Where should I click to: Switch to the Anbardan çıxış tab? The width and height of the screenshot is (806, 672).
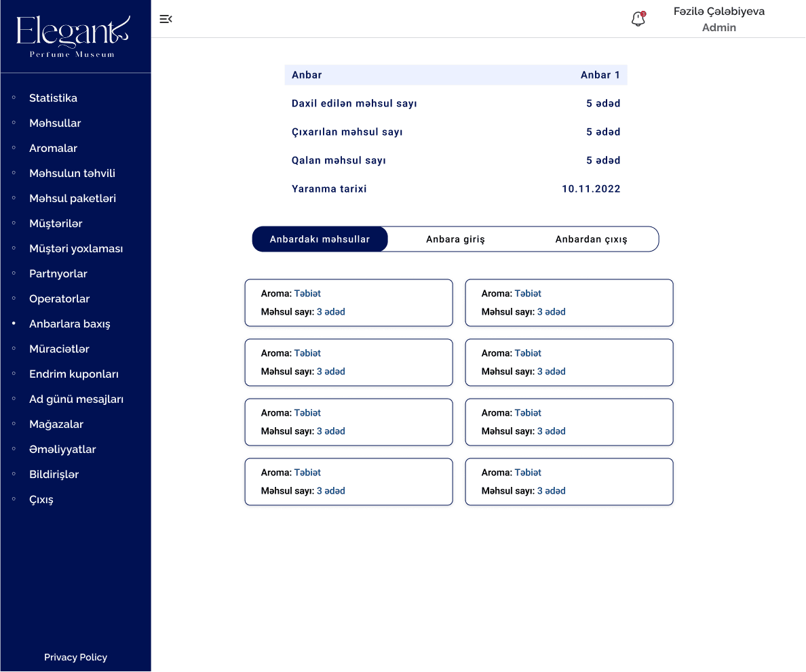click(x=591, y=239)
